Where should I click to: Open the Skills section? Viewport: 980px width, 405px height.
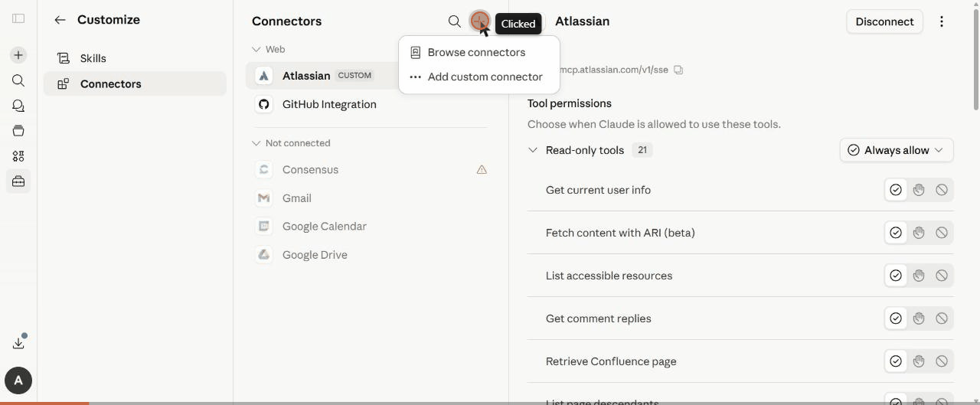135,58
